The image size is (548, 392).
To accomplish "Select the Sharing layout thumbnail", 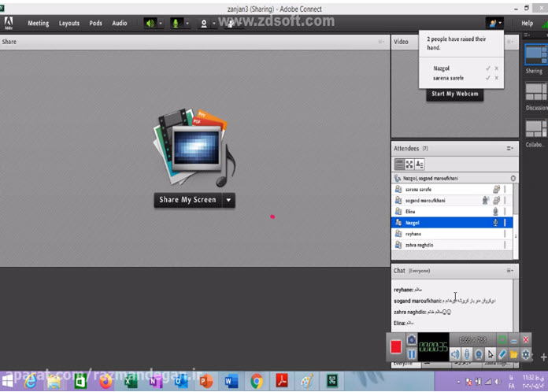I will pyautogui.click(x=535, y=55).
